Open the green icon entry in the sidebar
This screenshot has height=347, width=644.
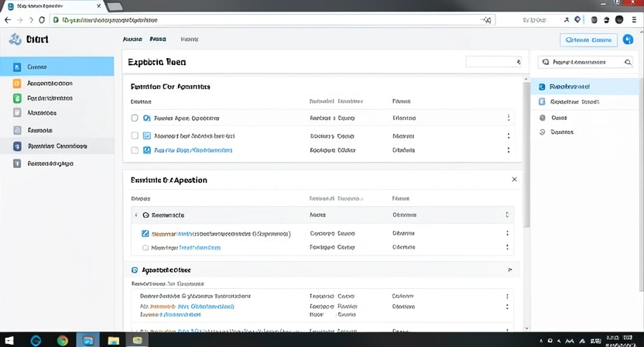click(x=17, y=98)
